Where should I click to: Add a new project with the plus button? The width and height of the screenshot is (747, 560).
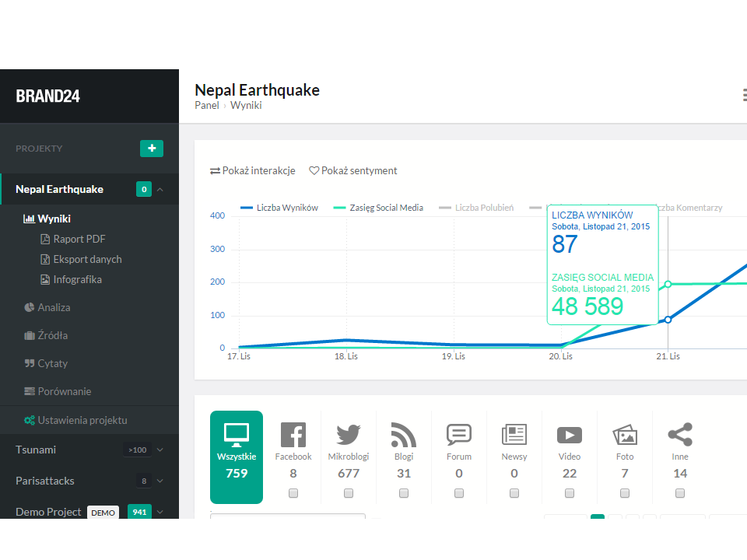coord(152,148)
